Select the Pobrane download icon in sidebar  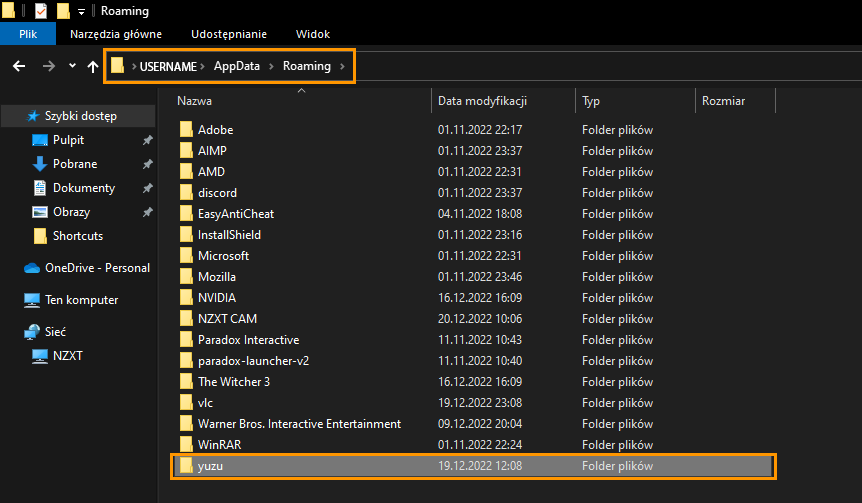(40, 164)
